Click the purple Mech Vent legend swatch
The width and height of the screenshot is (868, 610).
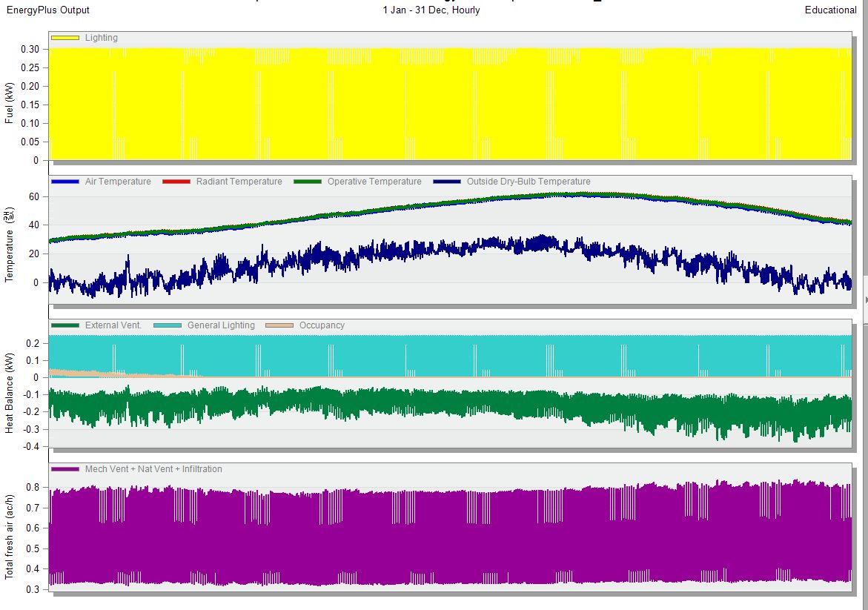pyautogui.click(x=65, y=469)
